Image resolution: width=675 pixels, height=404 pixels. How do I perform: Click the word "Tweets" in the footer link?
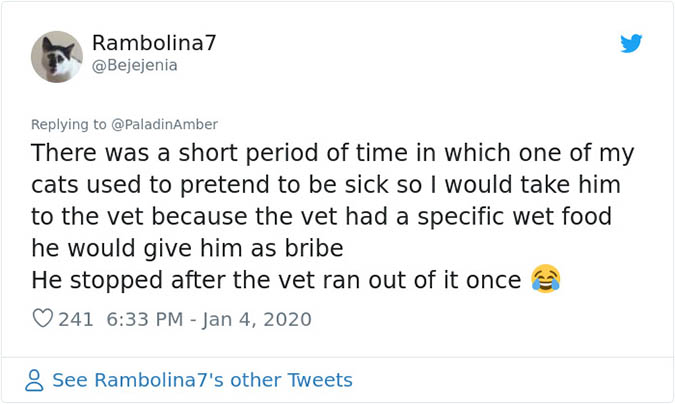pyautogui.click(x=318, y=380)
